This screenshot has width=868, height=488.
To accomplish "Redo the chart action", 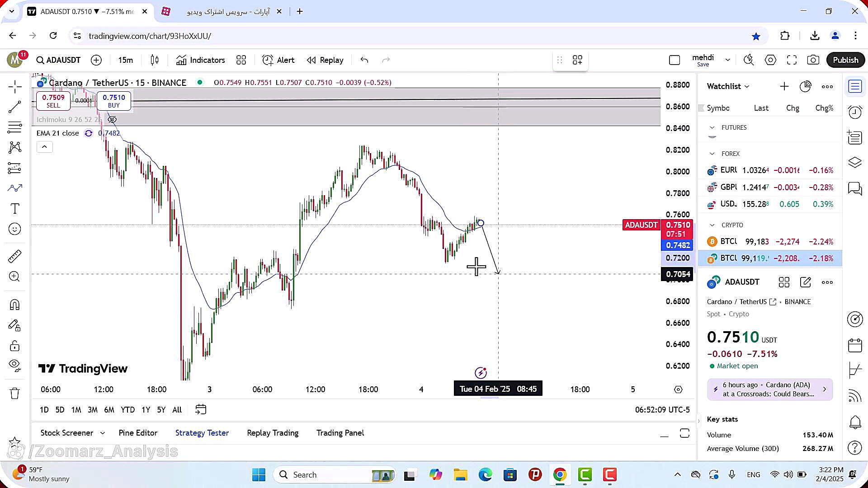I will [x=386, y=60].
